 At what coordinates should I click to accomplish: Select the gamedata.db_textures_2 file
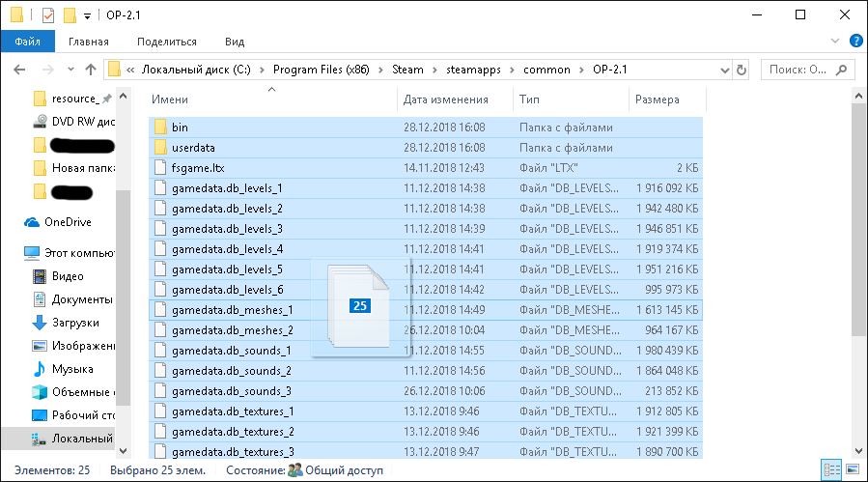click(x=426, y=432)
